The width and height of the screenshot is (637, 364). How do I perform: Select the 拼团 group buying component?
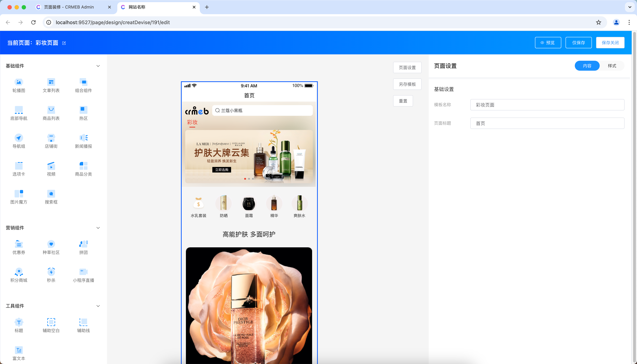[83, 248]
